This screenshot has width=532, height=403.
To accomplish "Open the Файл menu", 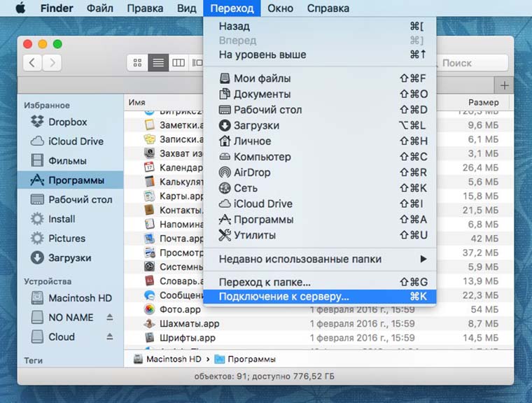I will coord(100,8).
